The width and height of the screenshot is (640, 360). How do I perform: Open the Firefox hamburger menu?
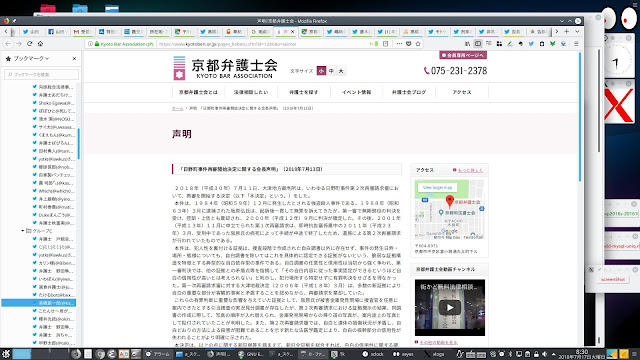coord(576,44)
